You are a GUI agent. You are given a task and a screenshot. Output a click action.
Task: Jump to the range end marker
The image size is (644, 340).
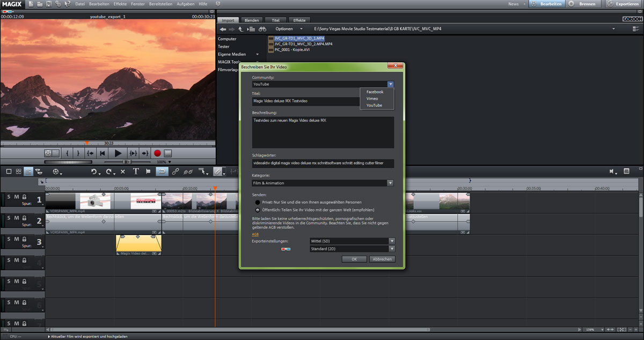coord(145,153)
